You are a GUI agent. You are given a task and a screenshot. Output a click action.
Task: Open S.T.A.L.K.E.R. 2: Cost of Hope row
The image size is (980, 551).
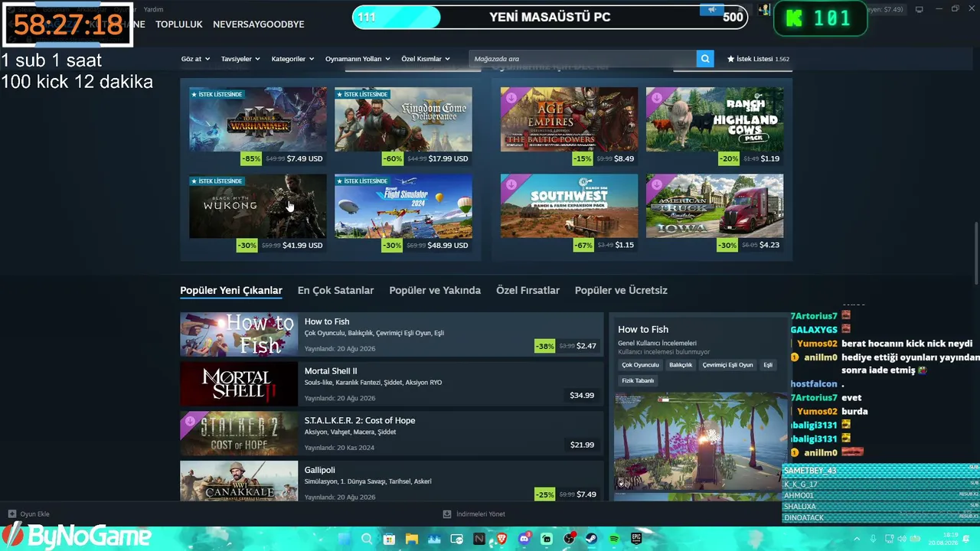(392, 433)
